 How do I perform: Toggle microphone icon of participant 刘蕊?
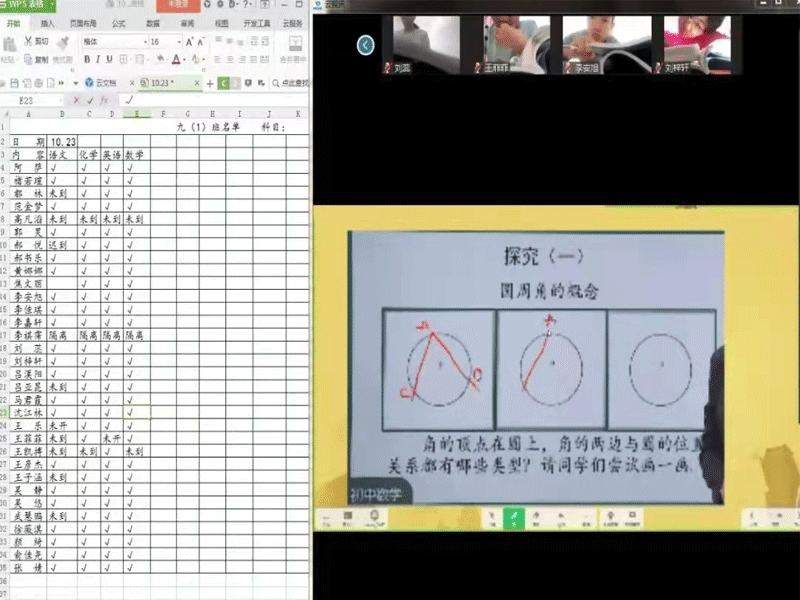(x=388, y=68)
